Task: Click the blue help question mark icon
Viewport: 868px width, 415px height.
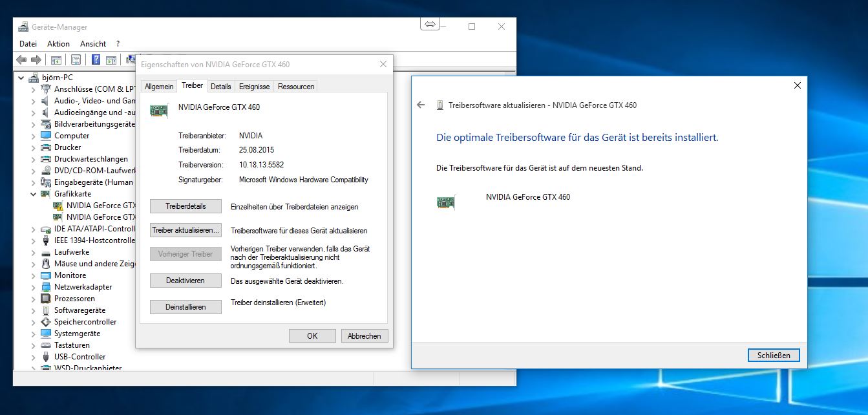Action: pyautogui.click(x=96, y=60)
